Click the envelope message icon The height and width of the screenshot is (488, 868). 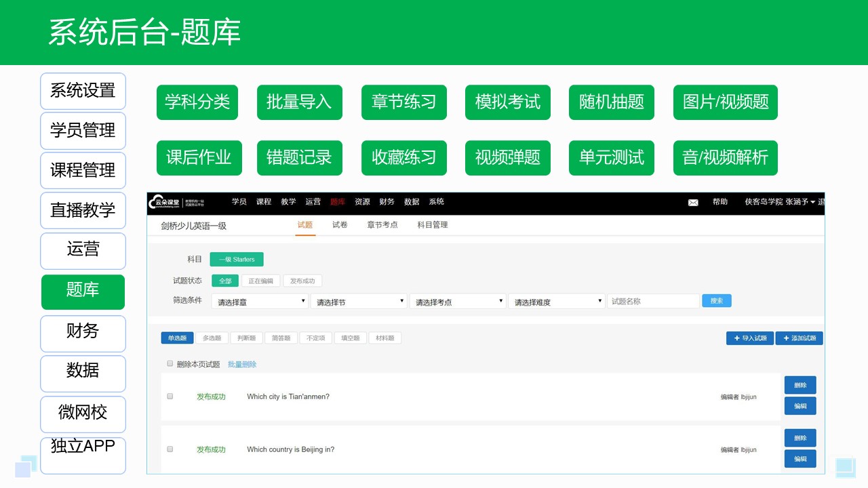coord(692,202)
